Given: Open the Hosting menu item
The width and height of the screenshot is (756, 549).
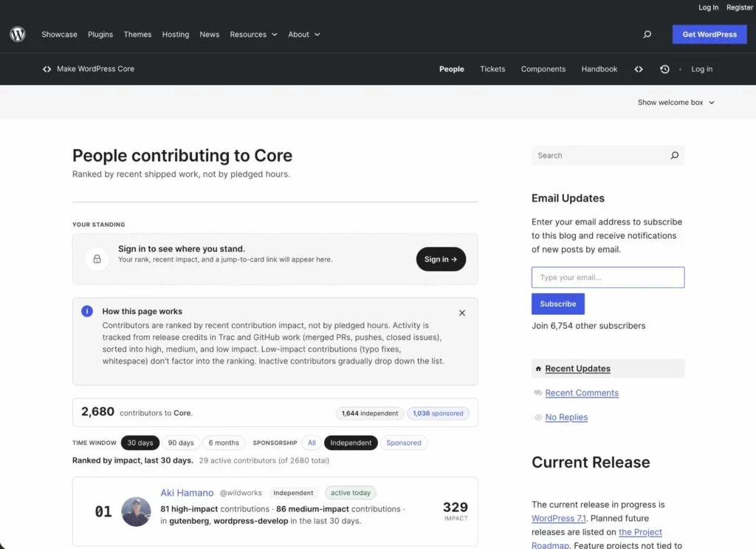Looking at the screenshot, I should [x=176, y=34].
